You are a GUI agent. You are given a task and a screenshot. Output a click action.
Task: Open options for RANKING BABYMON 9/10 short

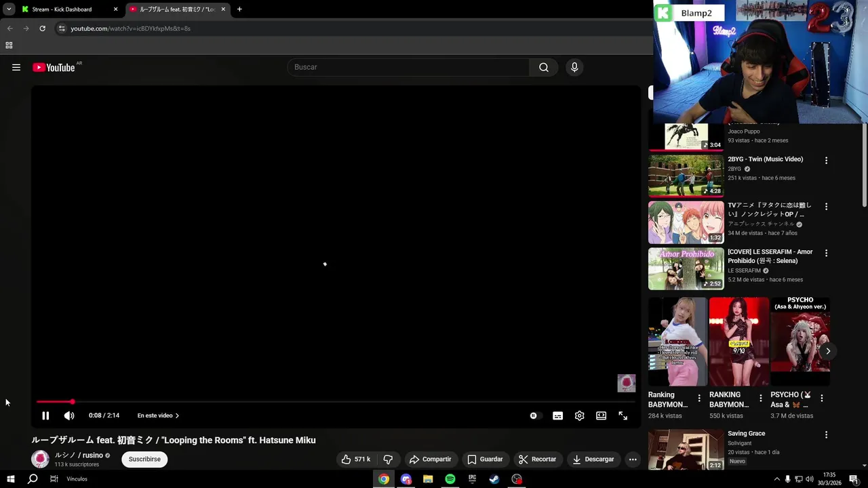coord(760,399)
